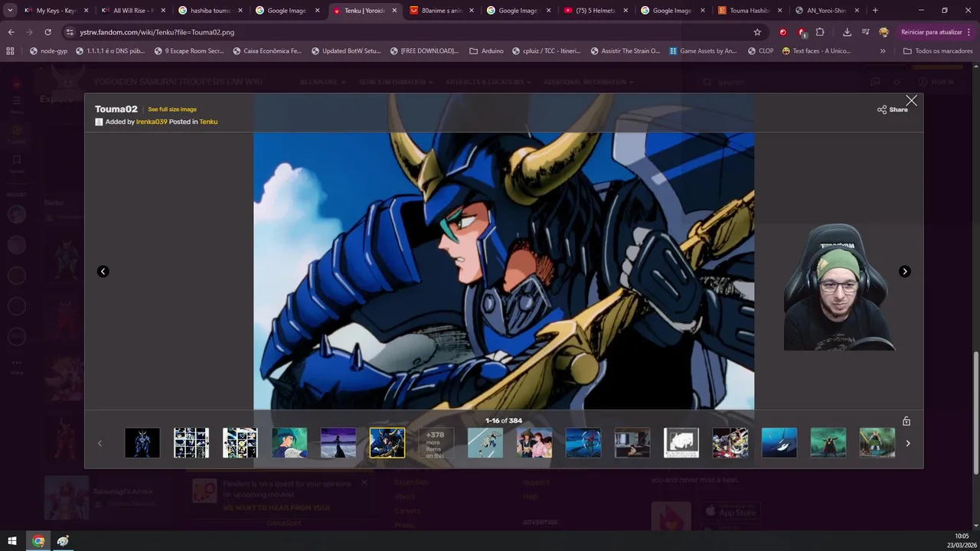Open the Downloads panel
The width and height of the screenshot is (980, 551).
(x=847, y=32)
